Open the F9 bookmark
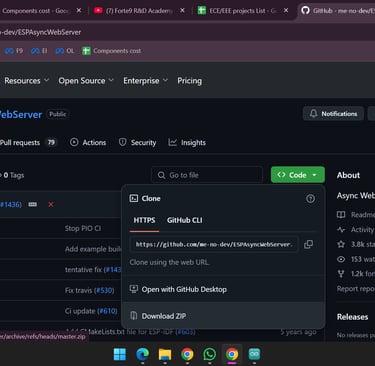This screenshot has width=375, height=366. pyautogui.click(x=14, y=51)
